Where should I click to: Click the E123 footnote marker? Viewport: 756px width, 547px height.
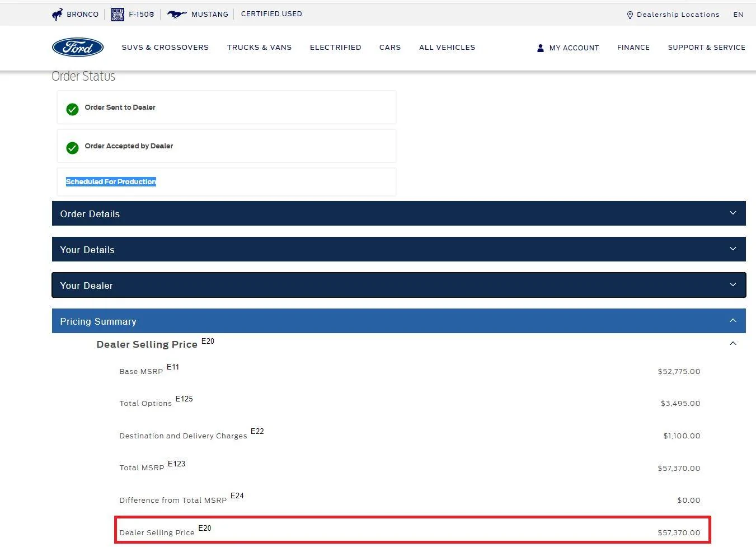[176, 464]
